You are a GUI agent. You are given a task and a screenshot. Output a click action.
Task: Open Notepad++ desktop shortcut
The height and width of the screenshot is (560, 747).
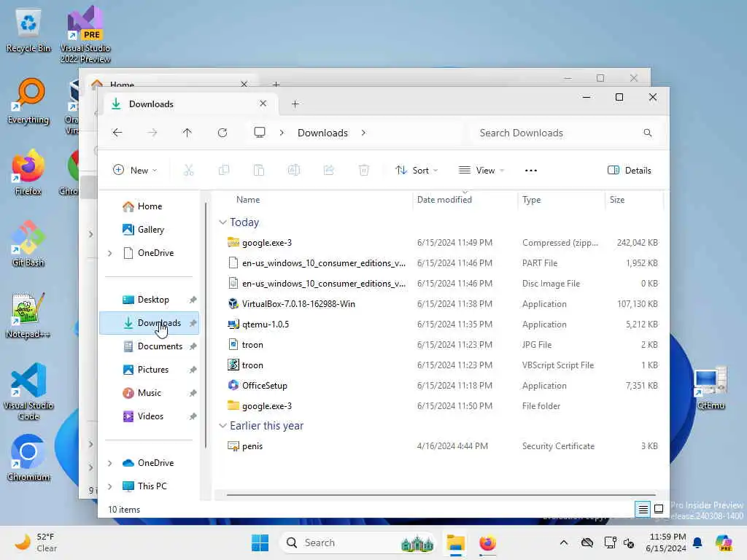(x=28, y=316)
